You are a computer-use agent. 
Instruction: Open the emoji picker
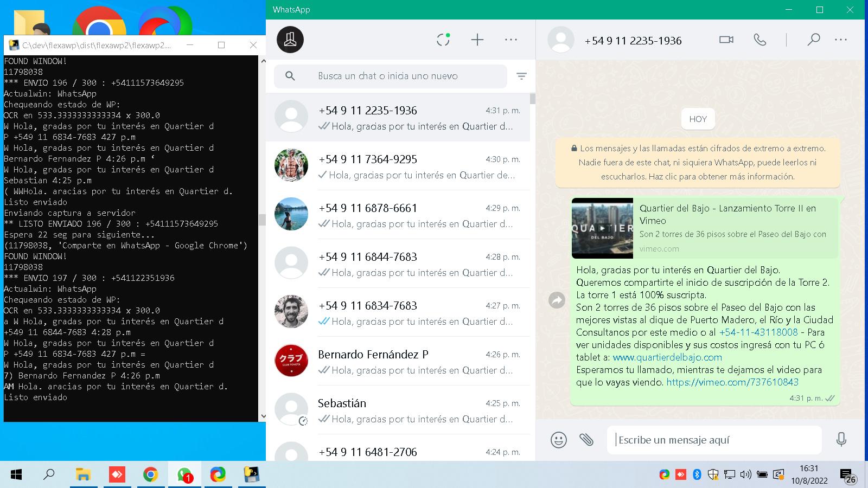point(559,439)
